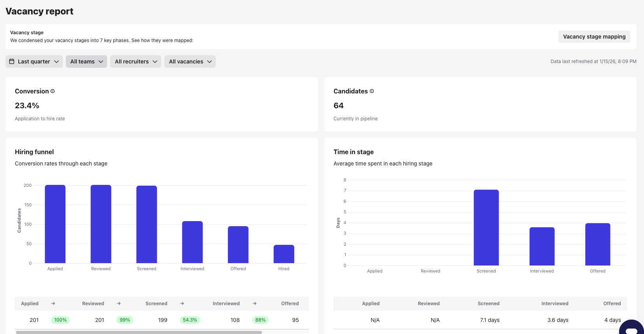The height and width of the screenshot is (334, 644).
Task: Open Vacancy stage mapping
Action: point(594,37)
